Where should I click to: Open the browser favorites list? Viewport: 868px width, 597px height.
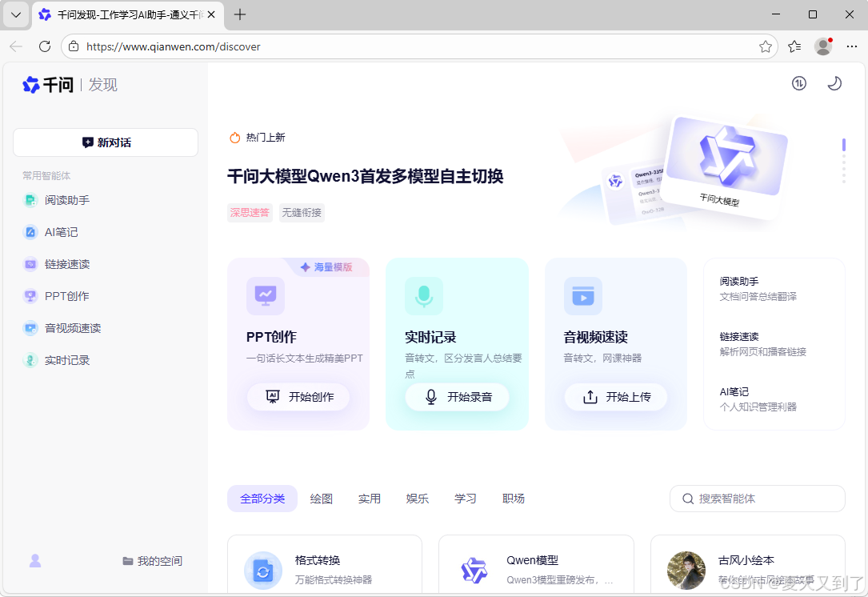794,46
